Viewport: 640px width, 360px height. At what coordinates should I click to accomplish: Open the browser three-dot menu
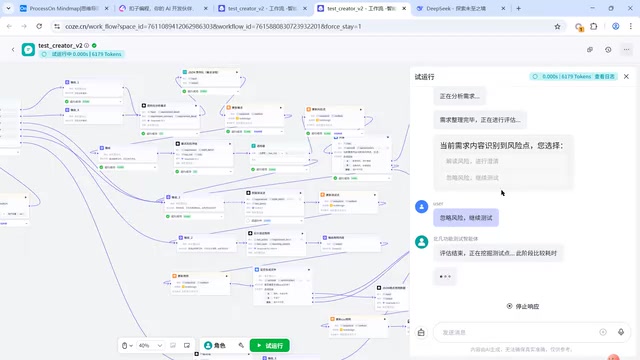(x=631, y=26)
